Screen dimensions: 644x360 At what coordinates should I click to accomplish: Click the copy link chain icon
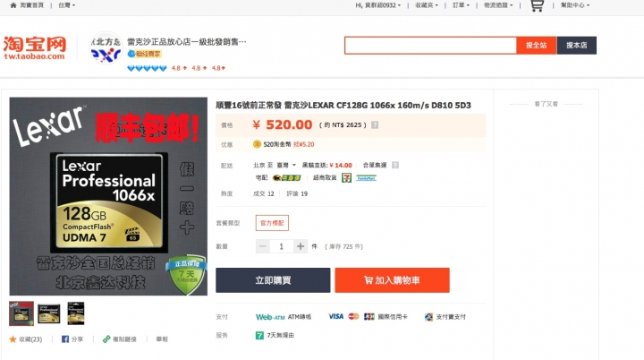[x=106, y=339]
